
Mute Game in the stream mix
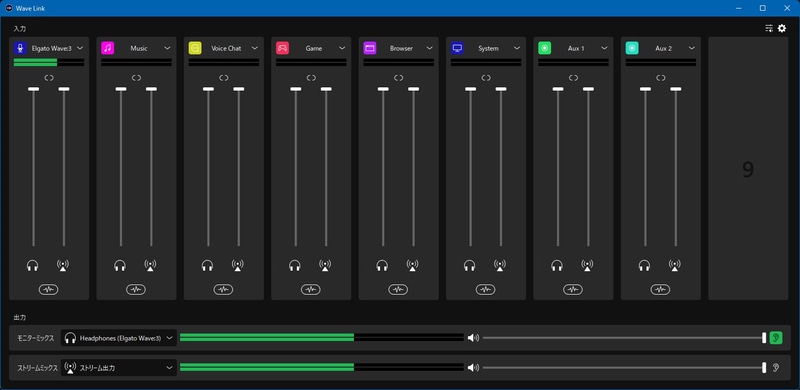click(x=325, y=265)
